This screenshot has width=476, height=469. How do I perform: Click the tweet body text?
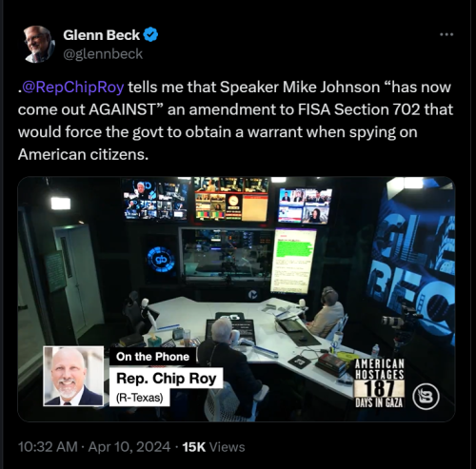(235, 121)
